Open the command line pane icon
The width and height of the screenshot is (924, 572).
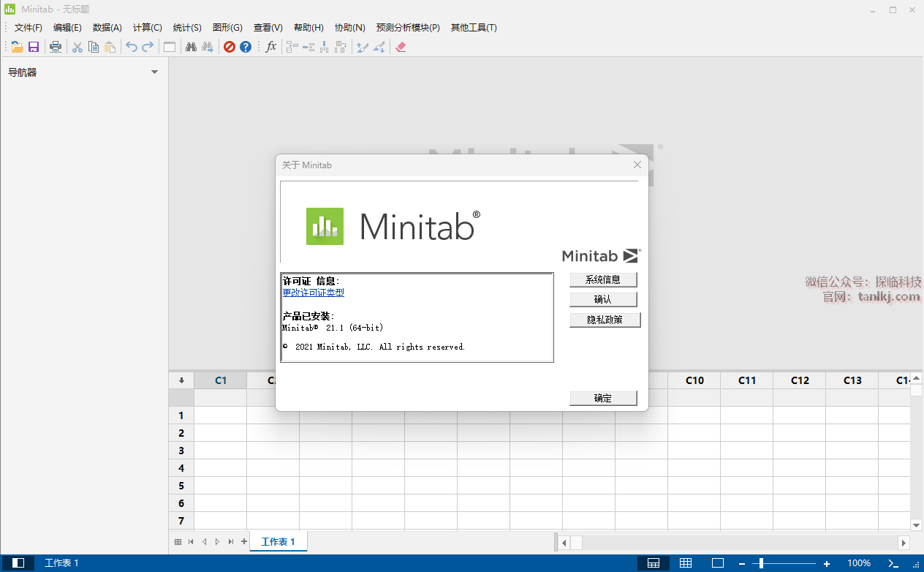point(893,563)
